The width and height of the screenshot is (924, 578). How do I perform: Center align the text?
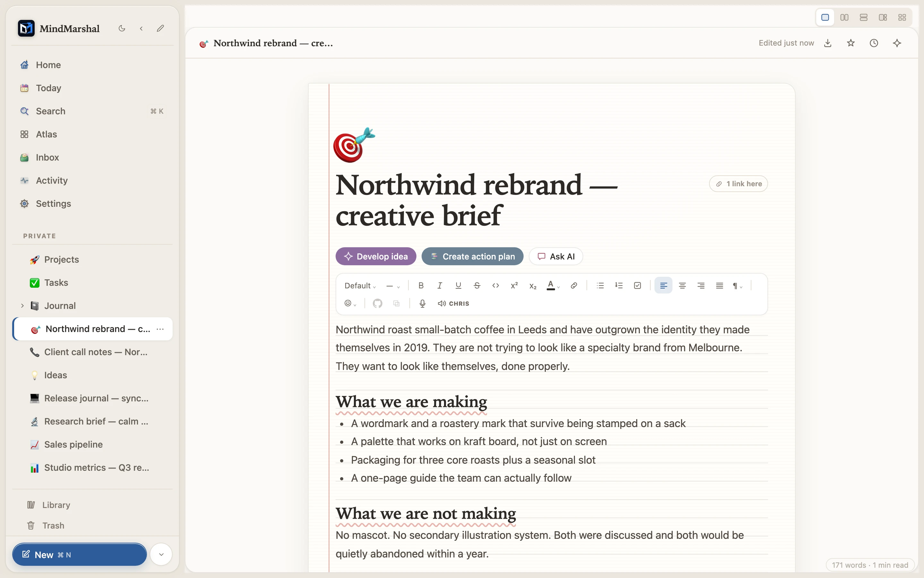(682, 285)
